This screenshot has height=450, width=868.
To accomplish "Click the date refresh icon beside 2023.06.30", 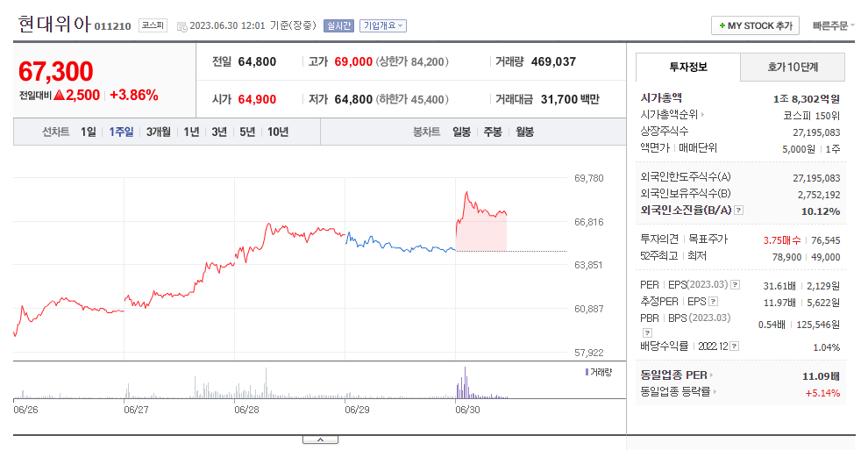I will [181, 26].
